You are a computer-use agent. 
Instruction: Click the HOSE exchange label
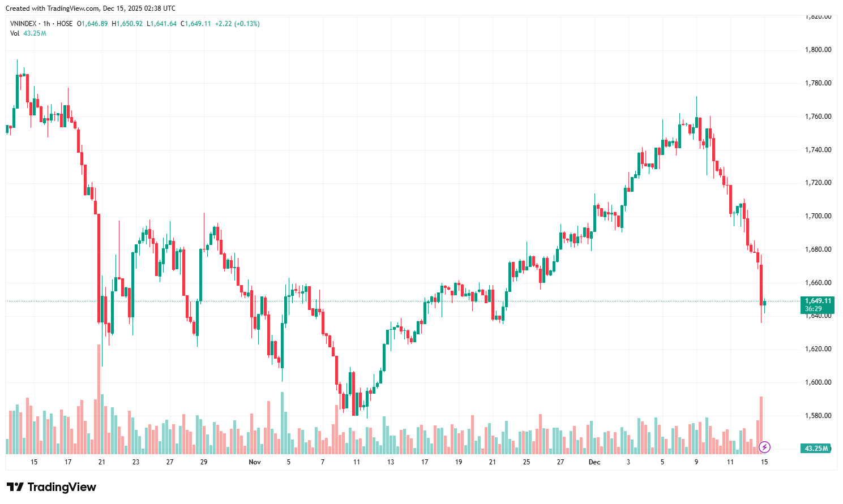(x=65, y=24)
